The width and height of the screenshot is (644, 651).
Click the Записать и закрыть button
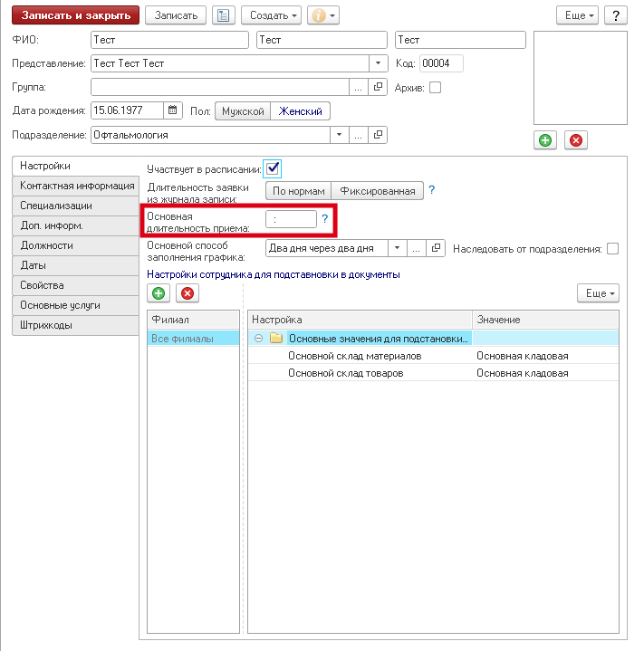pyautogui.click(x=76, y=16)
